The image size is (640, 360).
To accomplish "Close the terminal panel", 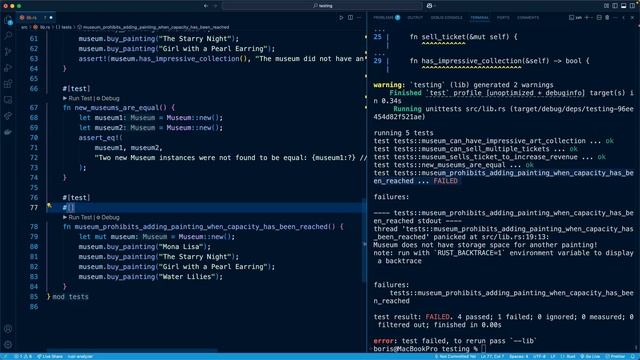I will pyautogui.click(x=632, y=18).
